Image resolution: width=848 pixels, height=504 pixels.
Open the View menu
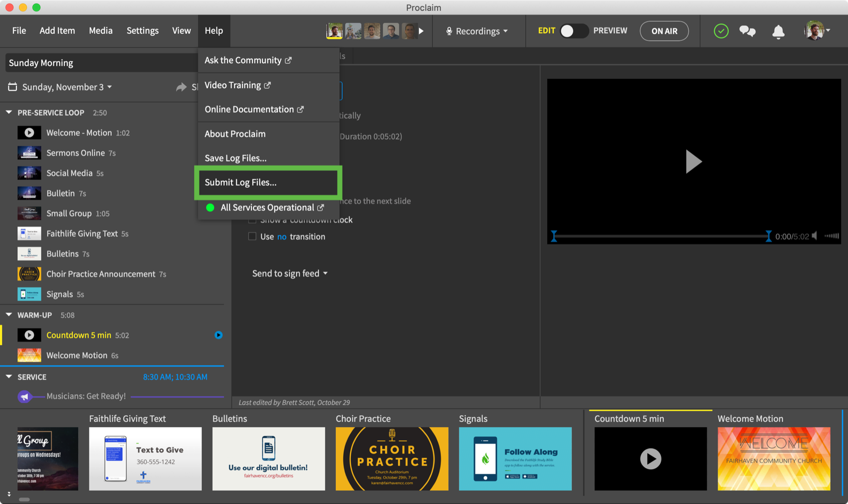pyautogui.click(x=181, y=30)
